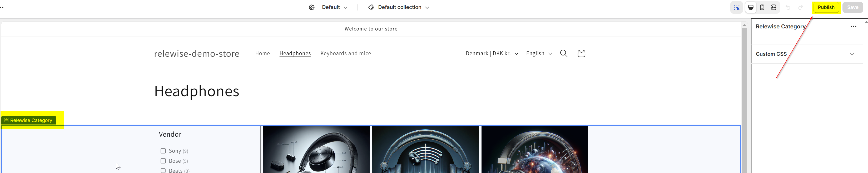Switch to mobile preview icon
The width and height of the screenshot is (868, 173).
[x=762, y=7]
